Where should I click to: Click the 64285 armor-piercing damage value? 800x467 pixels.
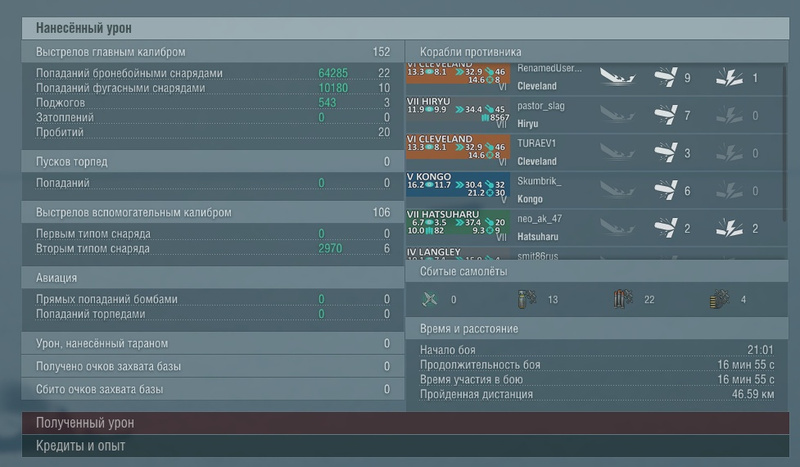[x=332, y=73]
